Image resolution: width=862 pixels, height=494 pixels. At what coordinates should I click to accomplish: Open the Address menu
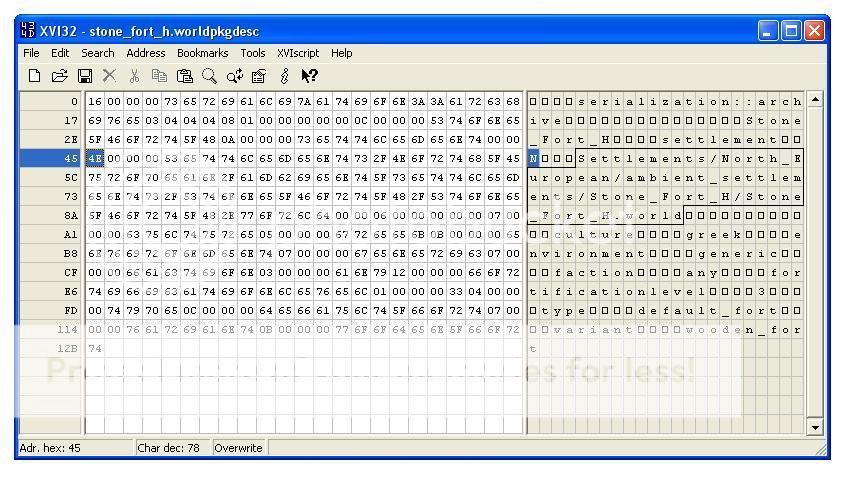click(146, 53)
